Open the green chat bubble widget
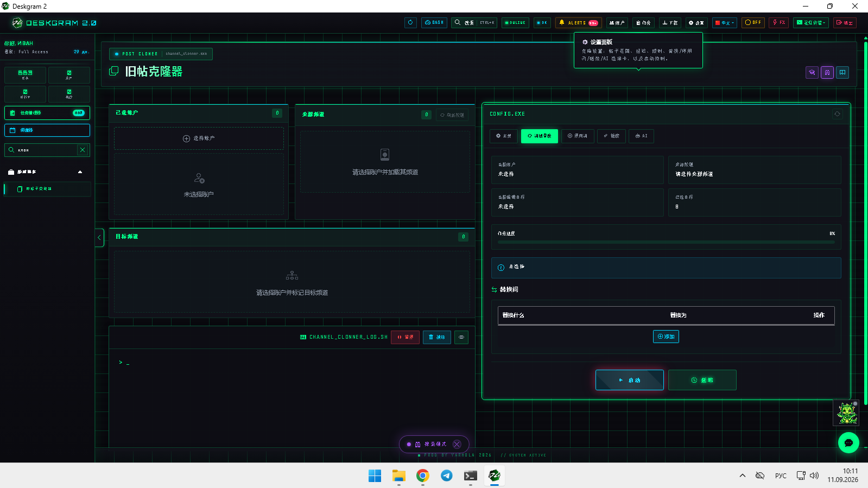The height and width of the screenshot is (488, 868). coord(848,442)
